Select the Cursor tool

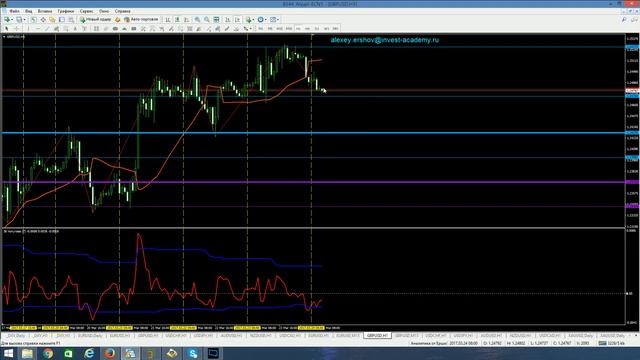pos(7,29)
